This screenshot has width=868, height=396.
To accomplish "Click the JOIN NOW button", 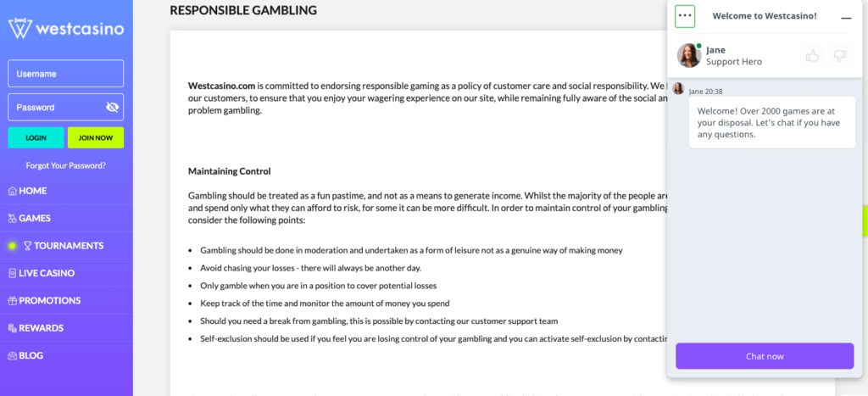I will click(96, 137).
